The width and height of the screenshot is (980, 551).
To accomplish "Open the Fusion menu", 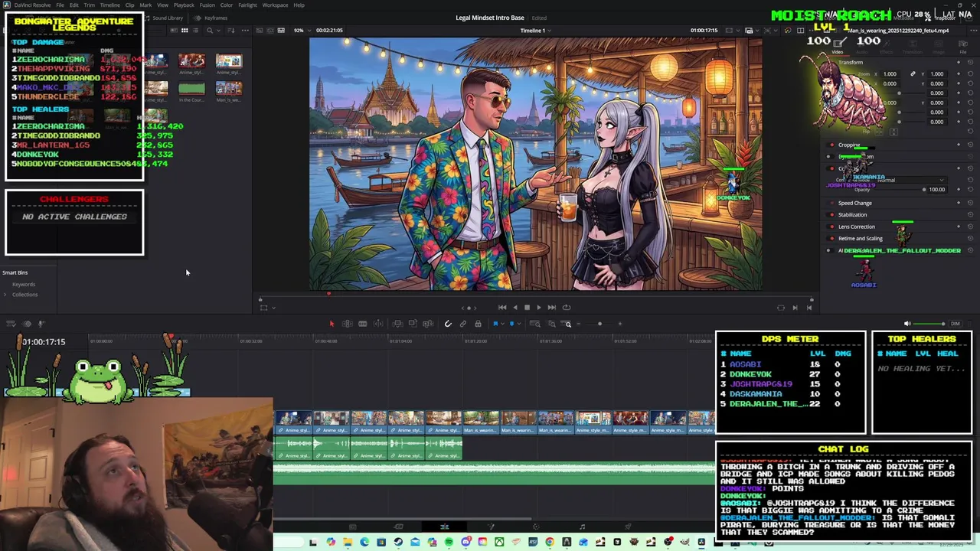I will [207, 5].
